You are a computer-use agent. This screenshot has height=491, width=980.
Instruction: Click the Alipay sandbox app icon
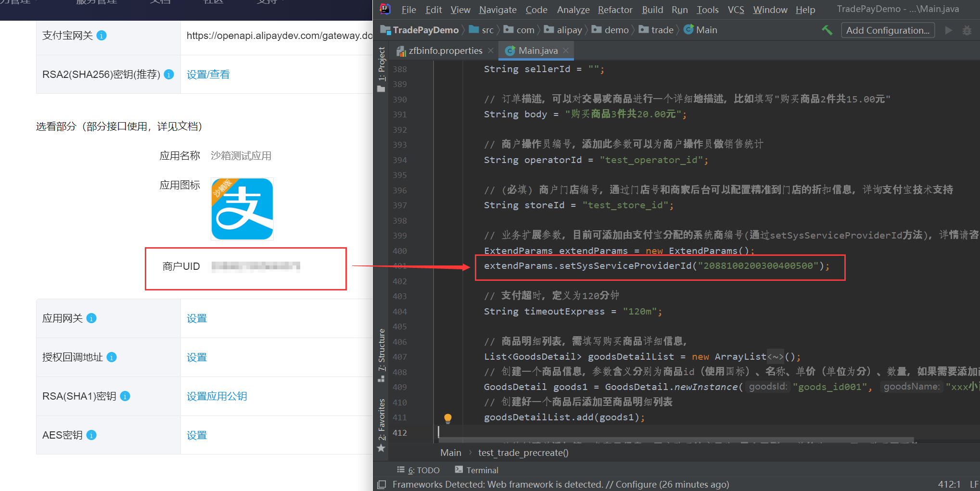coord(242,209)
